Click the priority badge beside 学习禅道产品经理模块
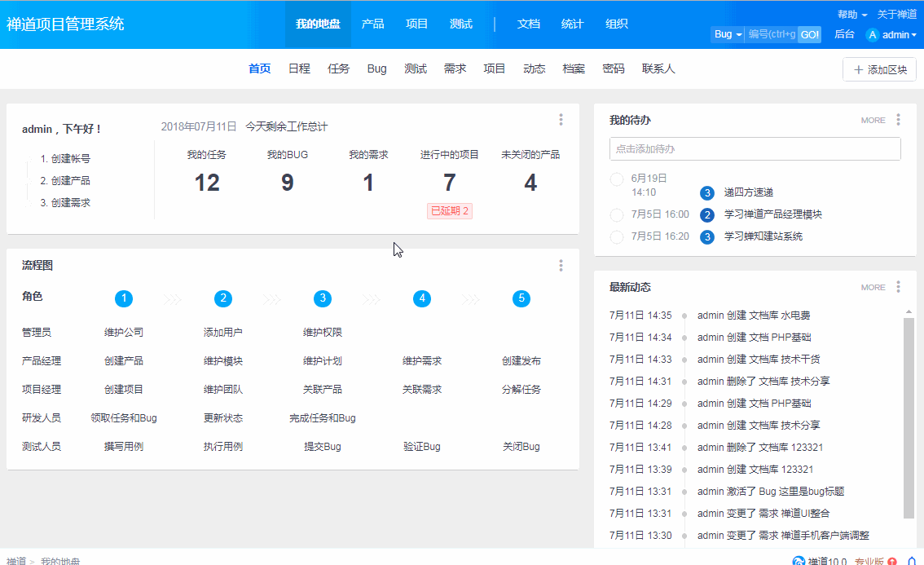This screenshot has height=565, width=924. (707, 215)
